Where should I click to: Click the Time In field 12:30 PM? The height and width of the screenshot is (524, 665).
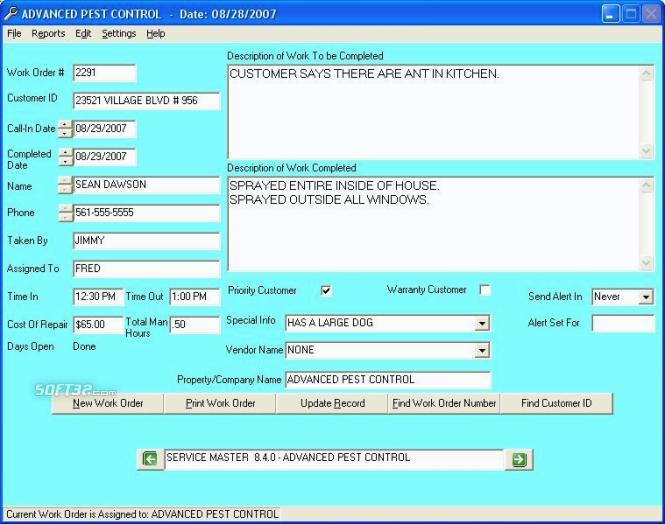coord(98,297)
